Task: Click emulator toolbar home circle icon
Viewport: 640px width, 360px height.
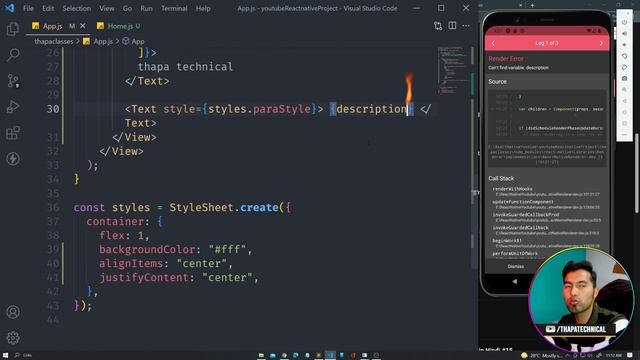Action: click(624, 112)
